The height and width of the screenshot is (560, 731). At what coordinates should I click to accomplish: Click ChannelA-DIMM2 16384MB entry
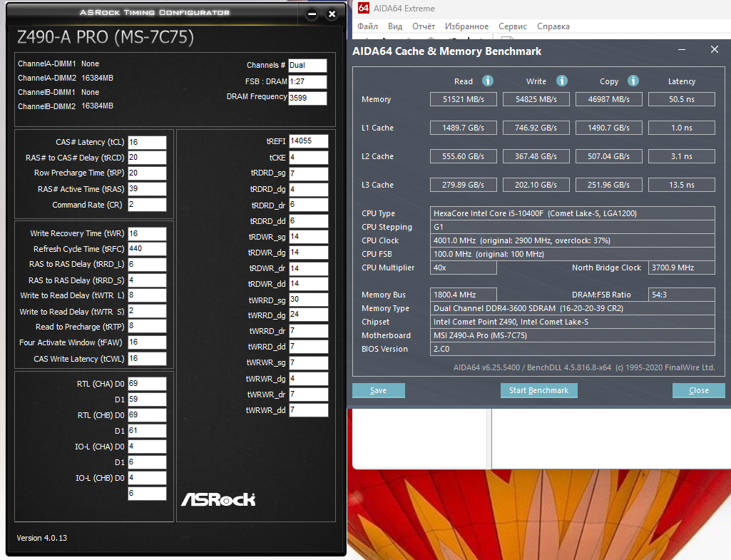click(x=66, y=78)
